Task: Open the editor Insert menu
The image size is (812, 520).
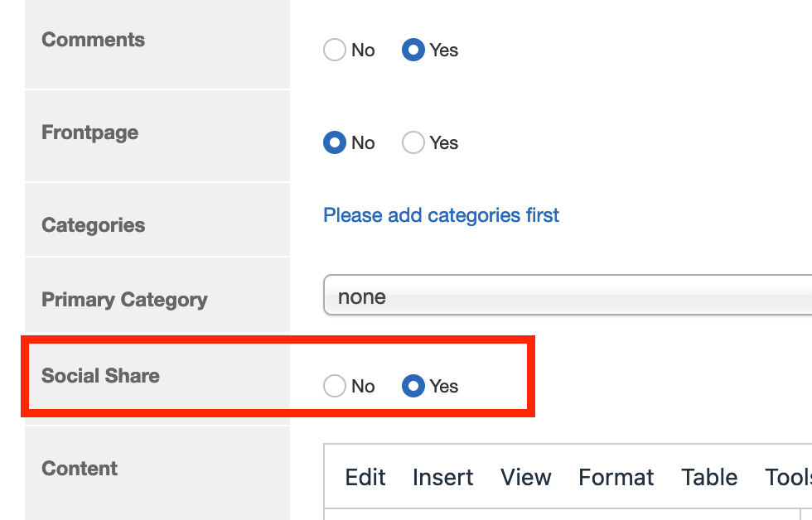Action: [x=443, y=478]
